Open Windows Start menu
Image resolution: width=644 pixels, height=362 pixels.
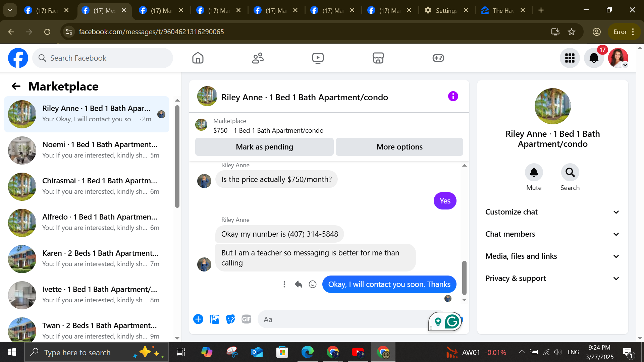pyautogui.click(x=12, y=352)
